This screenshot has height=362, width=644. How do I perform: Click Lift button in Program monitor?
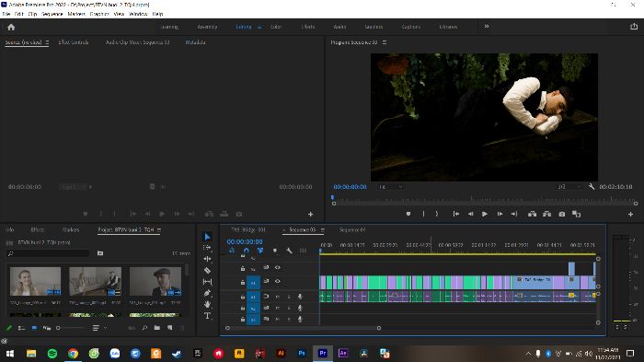click(x=533, y=214)
